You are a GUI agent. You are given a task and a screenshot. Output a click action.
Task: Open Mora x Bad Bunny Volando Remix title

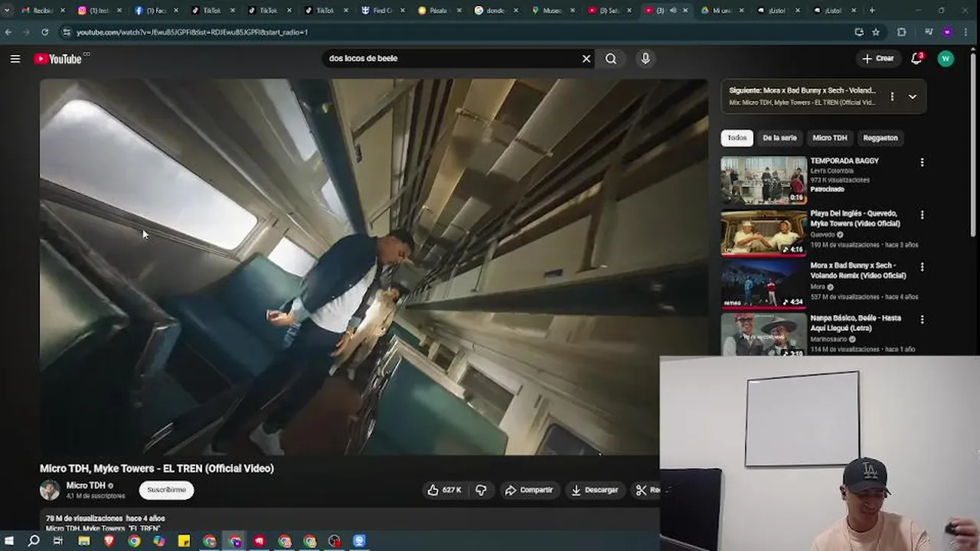pyautogui.click(x=858, y=270)
